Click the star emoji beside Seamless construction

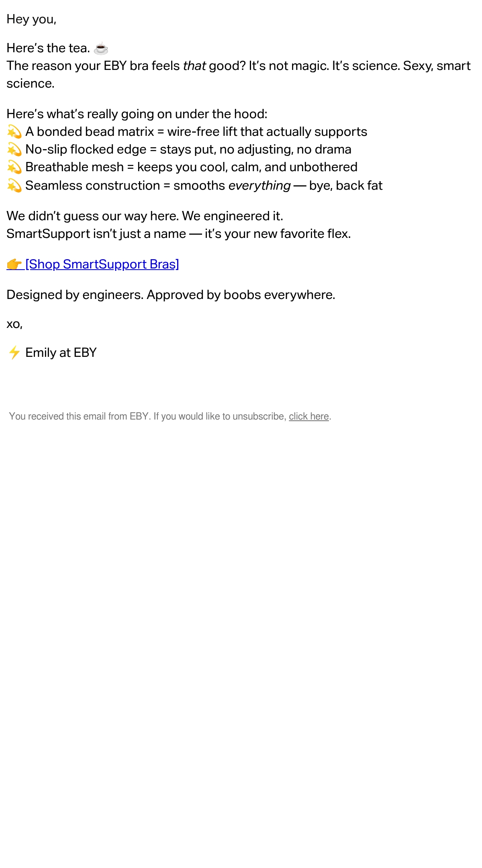tap(14, 186)
